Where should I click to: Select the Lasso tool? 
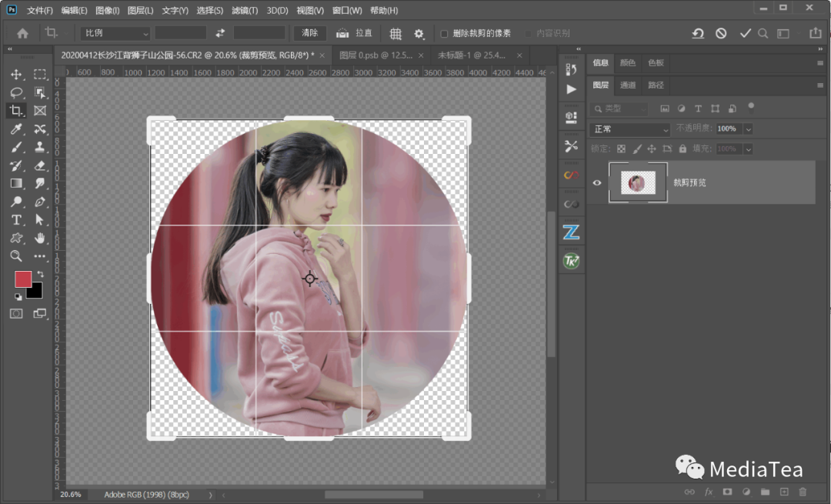point(16,93)
